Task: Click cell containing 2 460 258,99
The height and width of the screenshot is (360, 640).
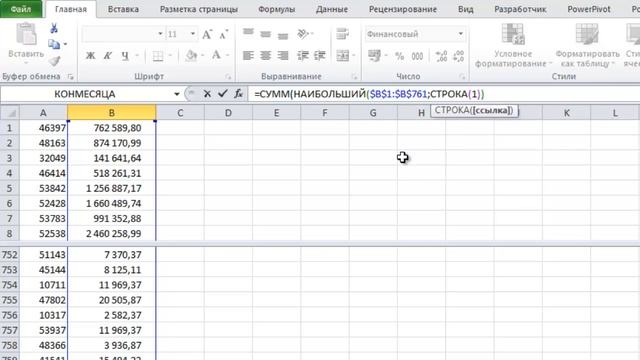Action: coord(111,234)
